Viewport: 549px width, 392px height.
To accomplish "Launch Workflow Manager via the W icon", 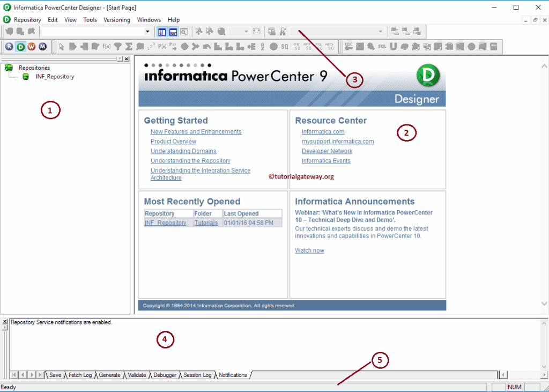I will pos(32,47).
